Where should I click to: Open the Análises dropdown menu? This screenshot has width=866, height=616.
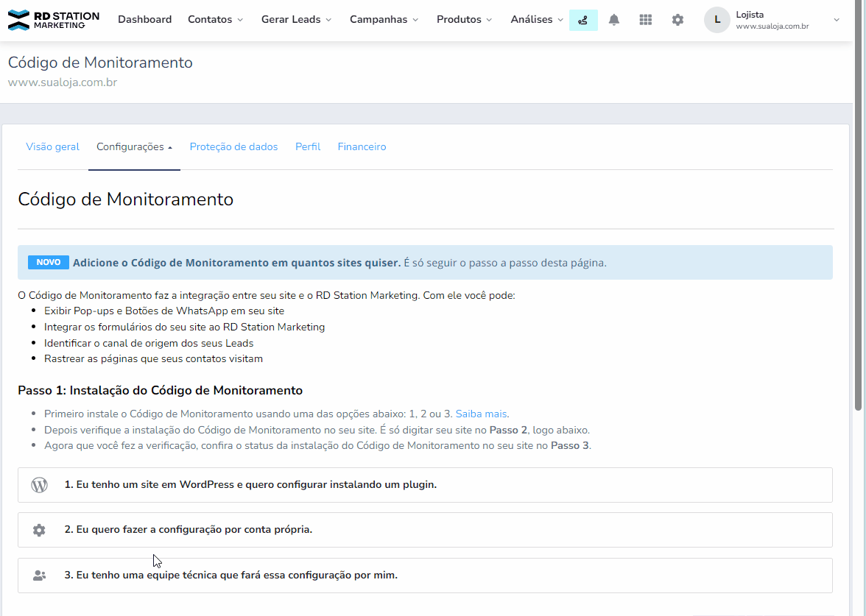tap(537, 19)
